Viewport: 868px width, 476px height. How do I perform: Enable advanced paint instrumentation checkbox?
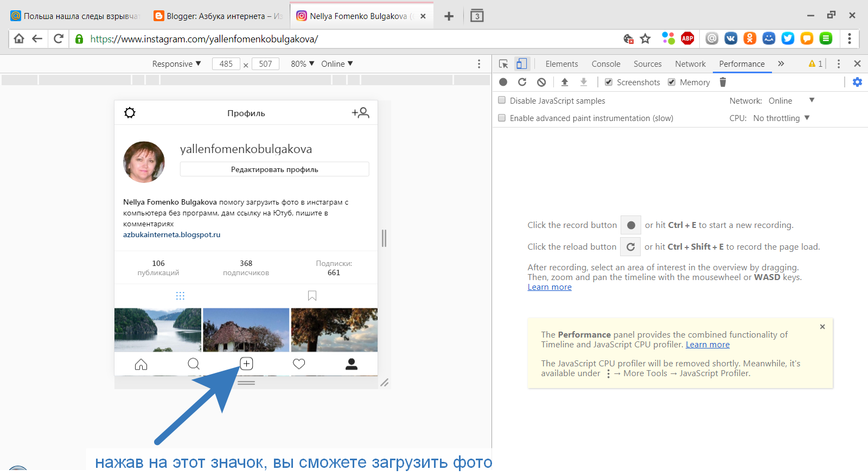tap(502, 118)
